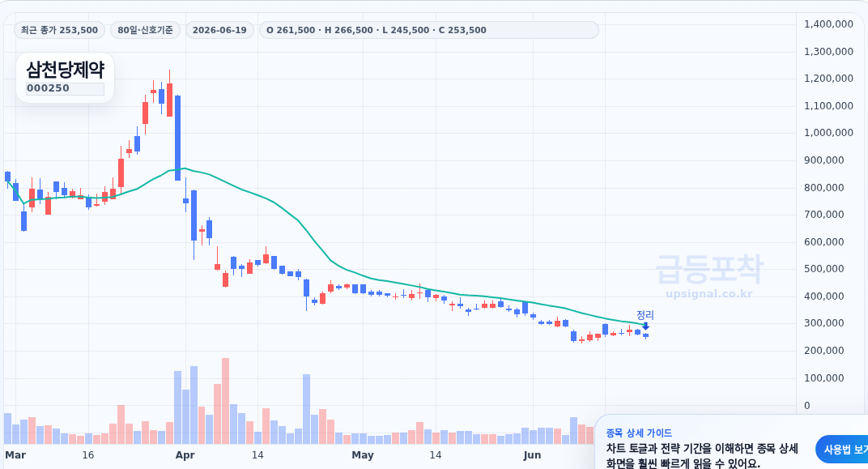Click the 최근 종가 253,500 pill
Screen dimensions: 868x469
[59, 30]
